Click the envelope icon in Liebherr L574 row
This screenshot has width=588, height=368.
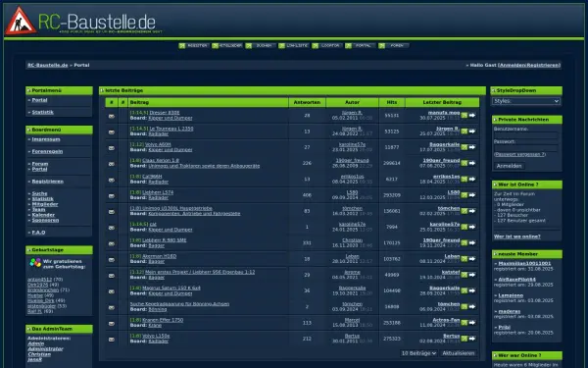click(x=112, y=195)
